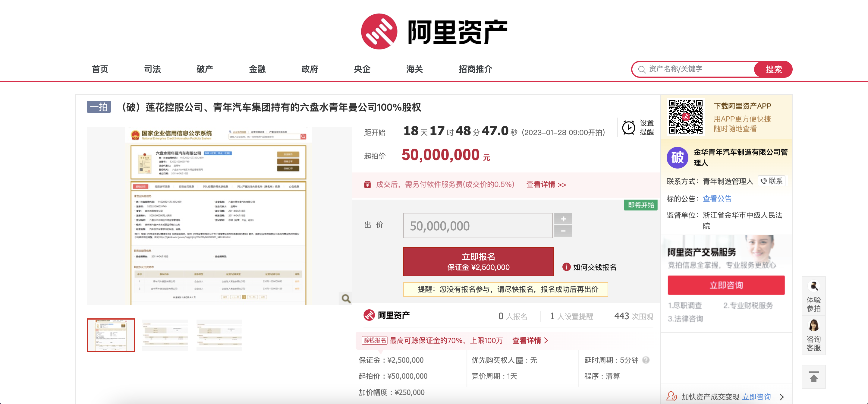Click the purple 破 bankruptcy badge icon
868x404 pixels.
677,157
